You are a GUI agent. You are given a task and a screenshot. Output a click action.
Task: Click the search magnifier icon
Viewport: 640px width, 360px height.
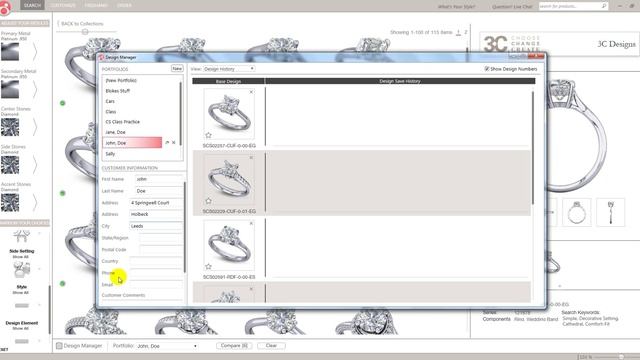[604, 6]
